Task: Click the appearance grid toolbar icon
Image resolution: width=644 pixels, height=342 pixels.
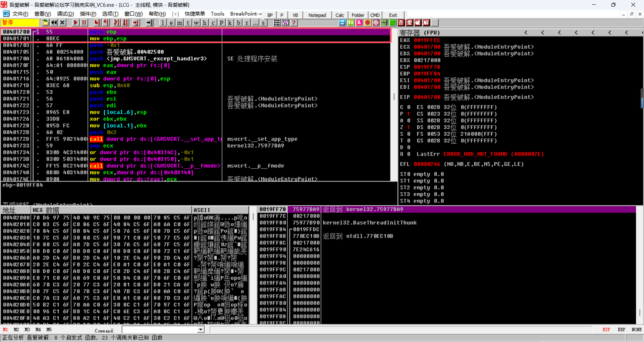Action: [285, 23]
